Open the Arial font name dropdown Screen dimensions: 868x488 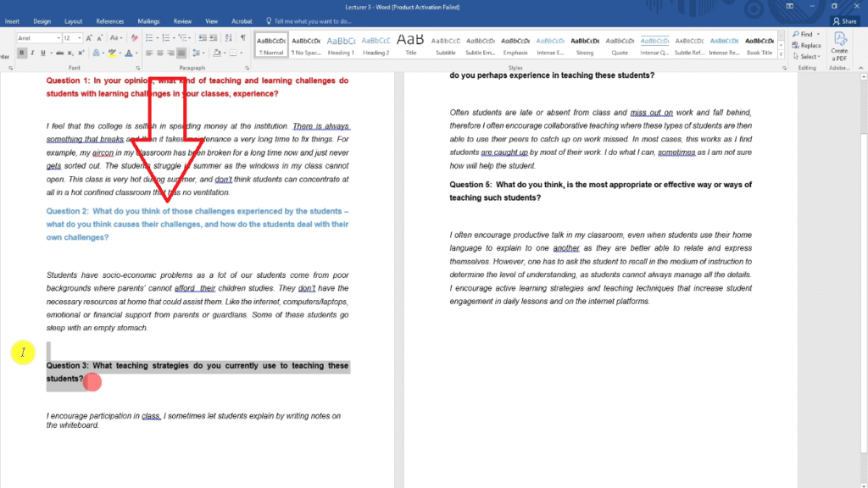click(57, 38)
